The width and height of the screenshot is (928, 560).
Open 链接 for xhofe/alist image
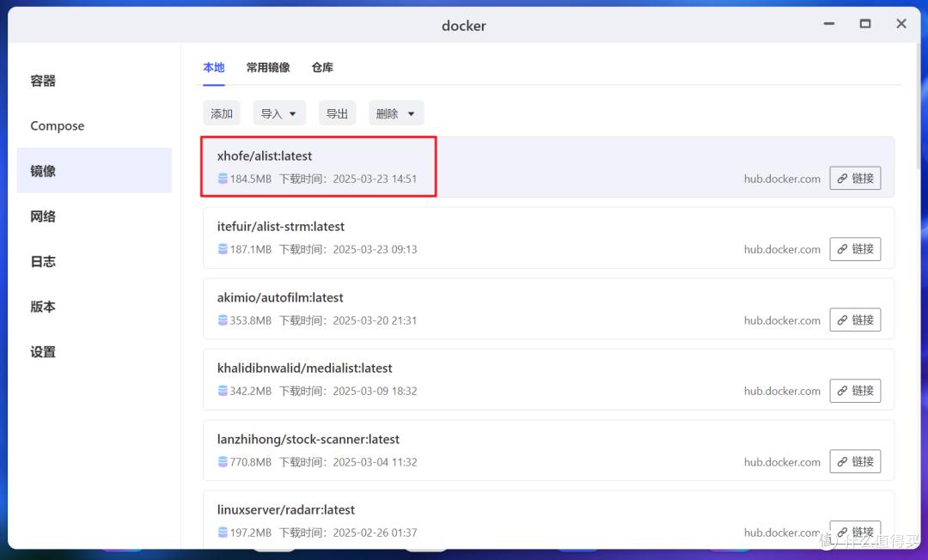[855, 178]
